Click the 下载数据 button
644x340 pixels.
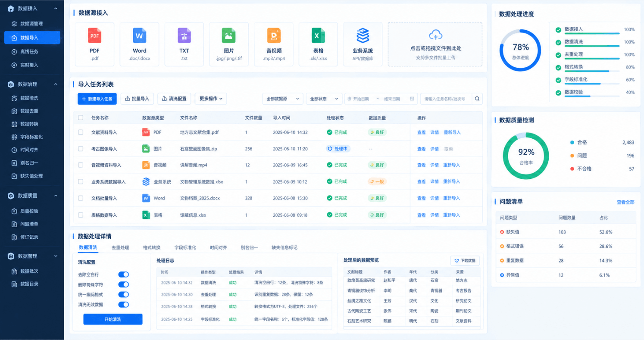tap(465, 261)
